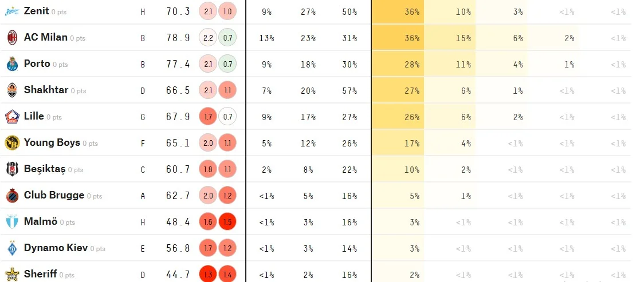This screenshot has height=282, width=644.
Task: Click the AC Milan crest icon
Action: click(11, 38)
